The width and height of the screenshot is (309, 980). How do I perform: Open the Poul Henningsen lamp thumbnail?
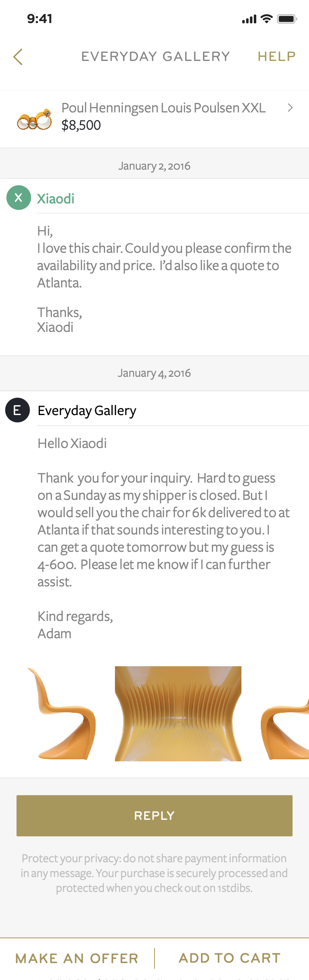click(x=35, y=120)
